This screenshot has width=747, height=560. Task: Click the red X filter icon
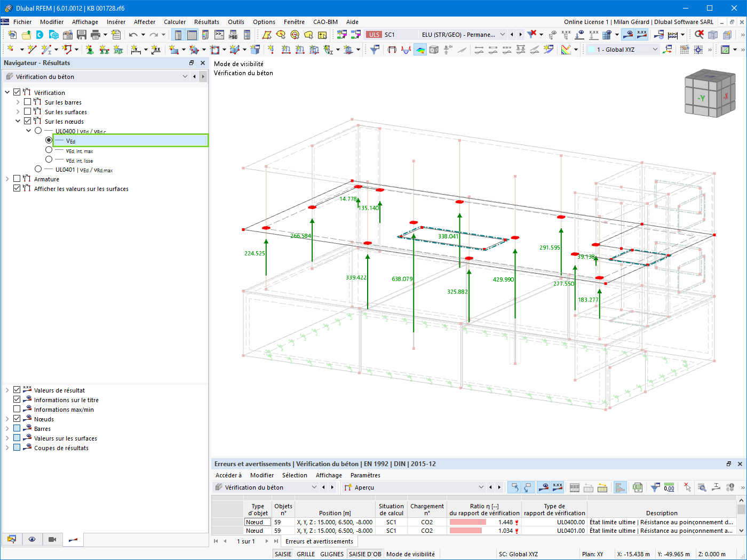click(532, 35)
